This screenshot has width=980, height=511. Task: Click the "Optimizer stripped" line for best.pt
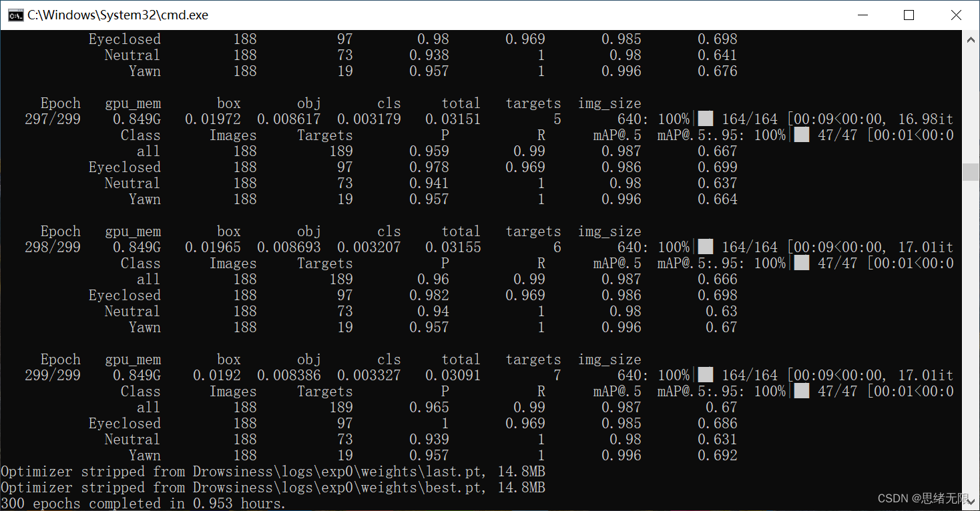click(x=273, y=488)
